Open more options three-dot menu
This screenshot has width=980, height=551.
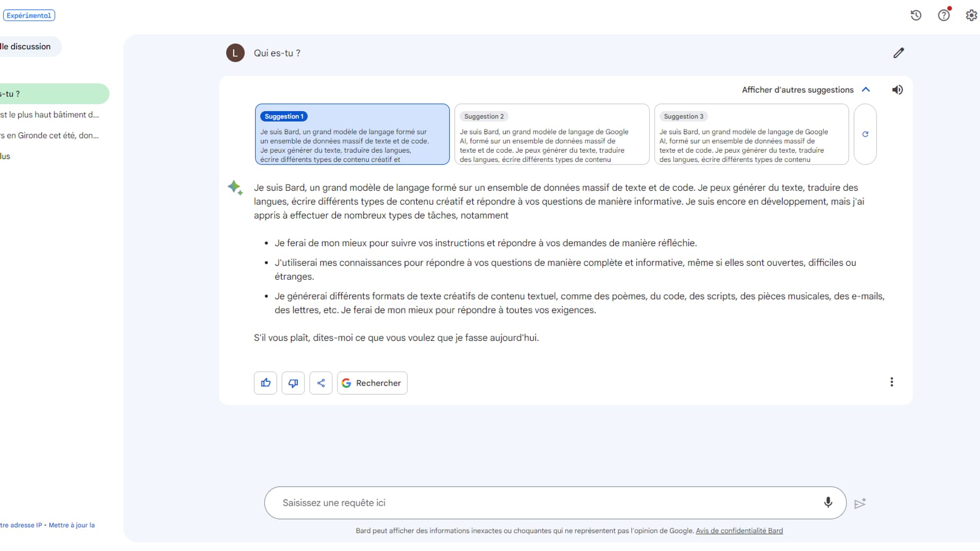coord(892,382)
